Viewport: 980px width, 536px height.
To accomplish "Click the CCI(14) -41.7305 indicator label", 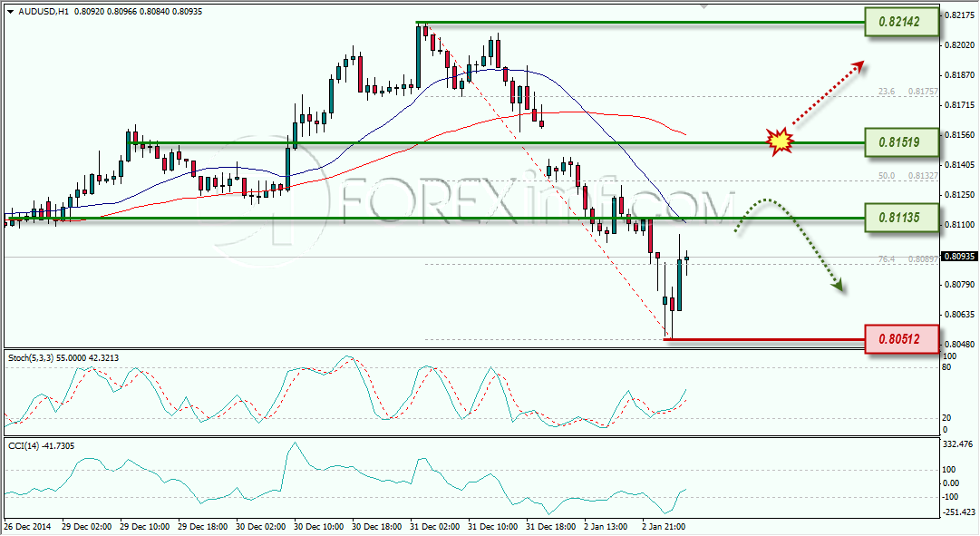I will tap(42, 446).
